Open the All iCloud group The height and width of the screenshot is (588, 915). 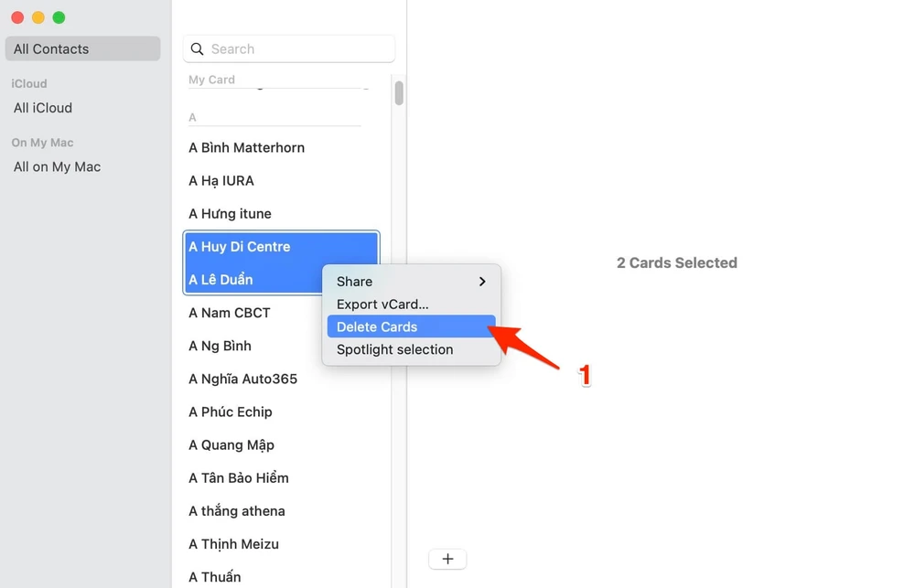[43, 108]
